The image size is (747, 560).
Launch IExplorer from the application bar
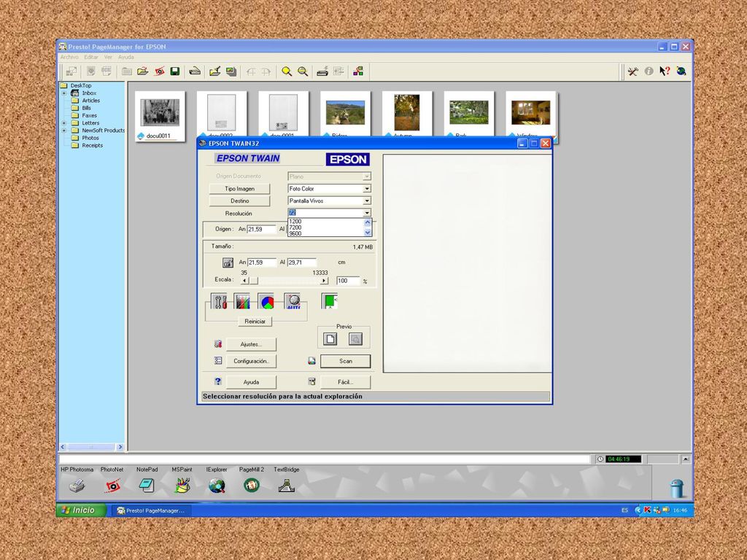coord(217,486)
